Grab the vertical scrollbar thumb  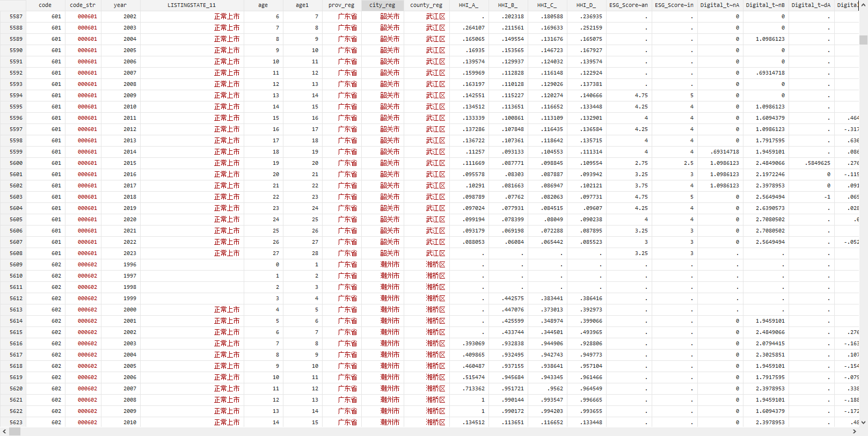[863, 40]
